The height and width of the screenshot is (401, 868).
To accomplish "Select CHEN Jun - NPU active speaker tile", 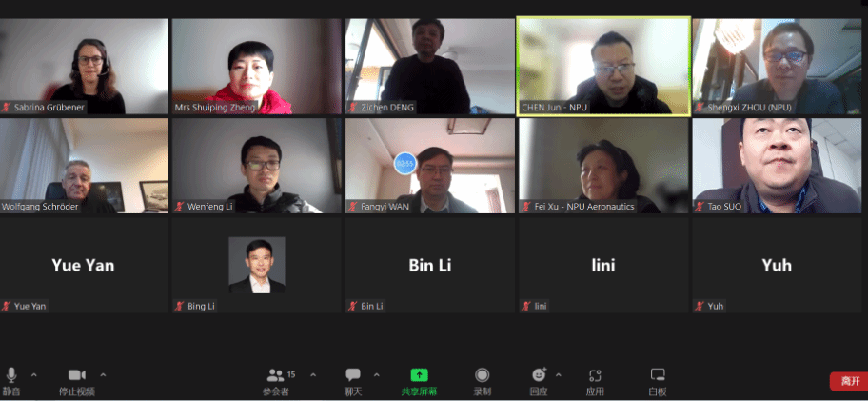I will (x=603, y=67).
